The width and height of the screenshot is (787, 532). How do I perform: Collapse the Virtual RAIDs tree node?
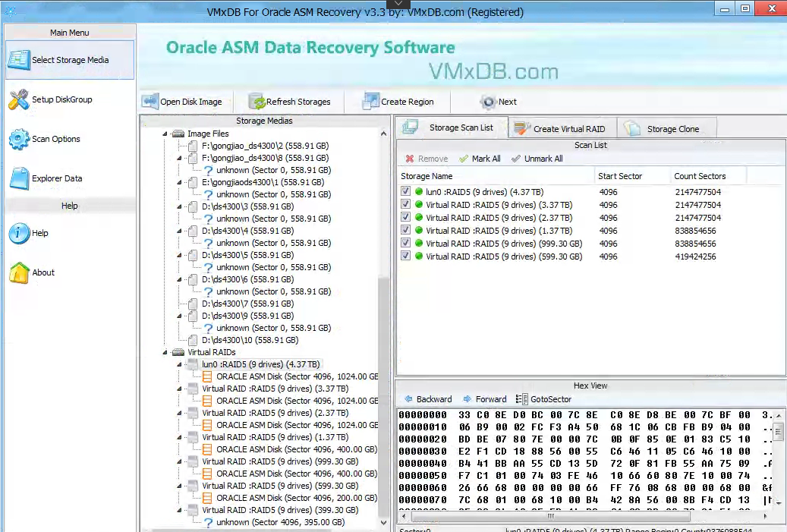tap(165, 352)
